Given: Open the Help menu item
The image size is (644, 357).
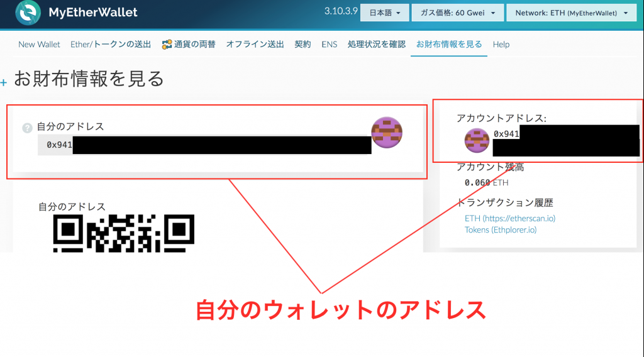Looking at the screenshot, I should coord(501,45).
